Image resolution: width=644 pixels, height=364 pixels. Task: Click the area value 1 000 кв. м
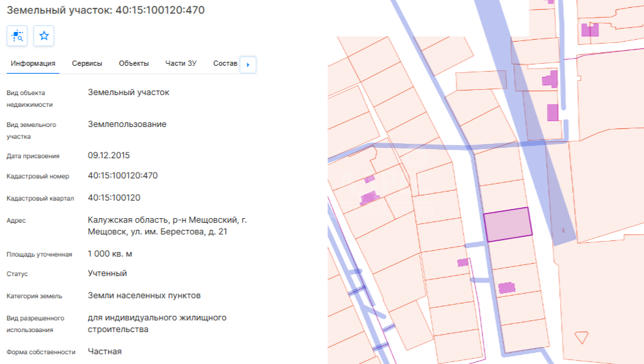(115, 254)
